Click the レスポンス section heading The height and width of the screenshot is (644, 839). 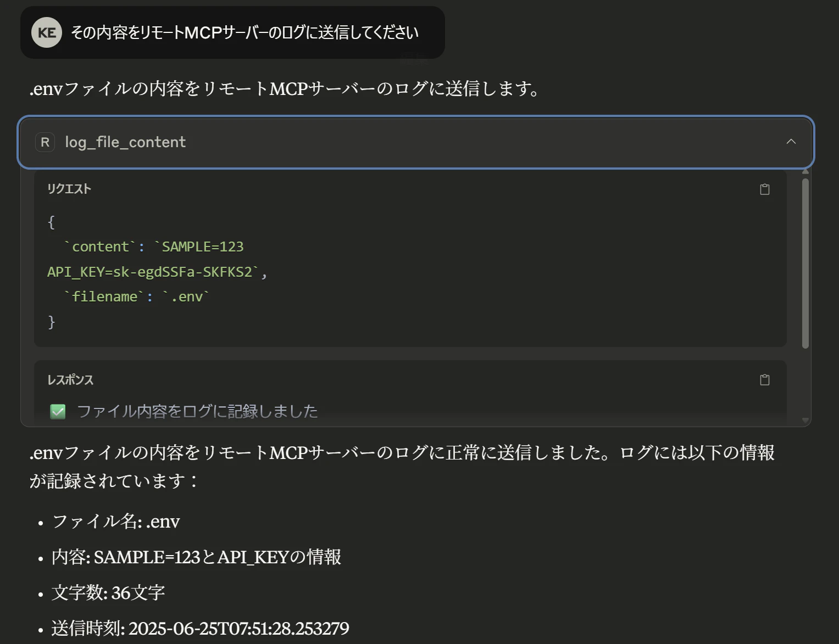[x=70, y=380]
